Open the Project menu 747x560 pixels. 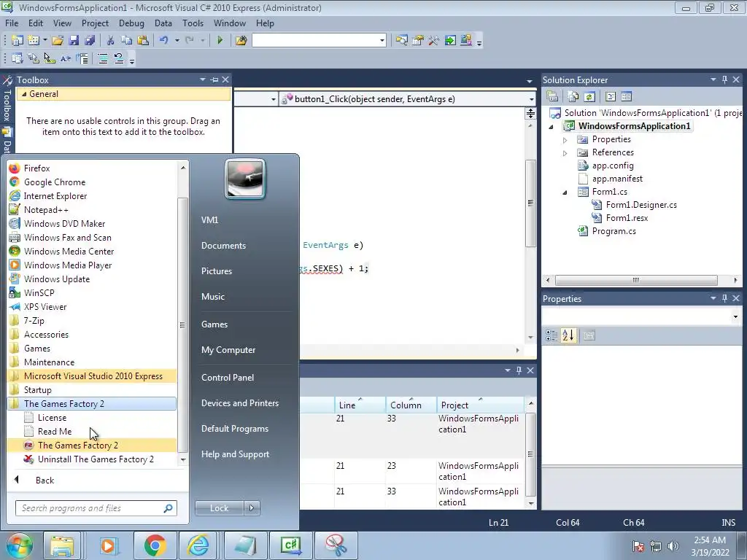[x=95, y=23]
